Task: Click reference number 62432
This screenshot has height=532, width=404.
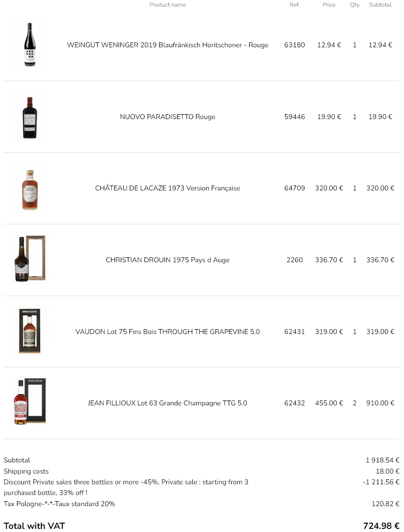Action: tap(294, 403)
